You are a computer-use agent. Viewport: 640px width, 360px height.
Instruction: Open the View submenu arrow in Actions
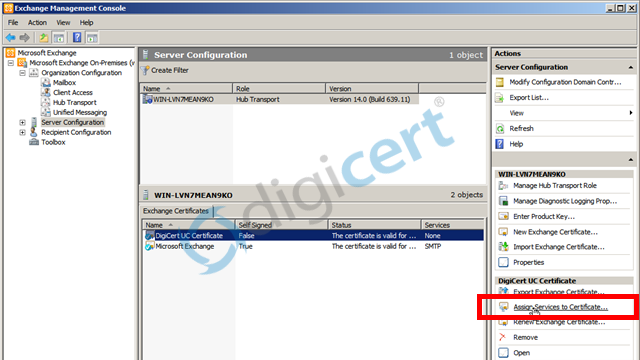tap(631, 113)
